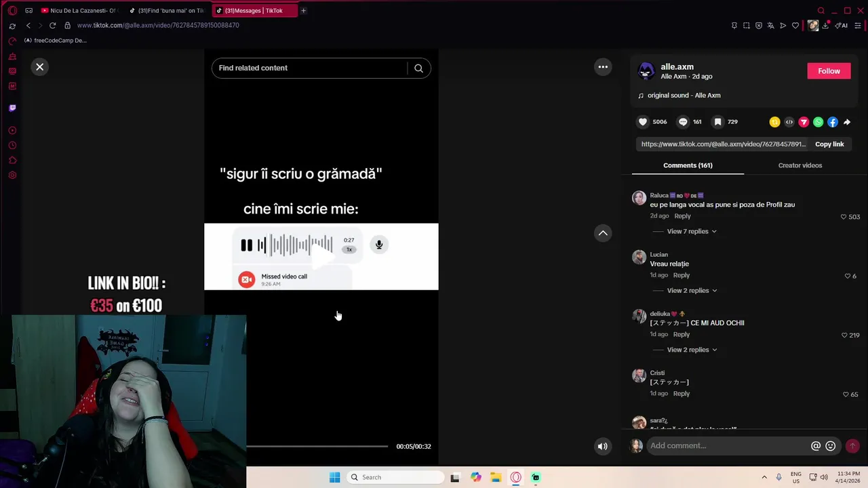Mute the video with speaker button
868x488 pixels.
click(602, 446)
